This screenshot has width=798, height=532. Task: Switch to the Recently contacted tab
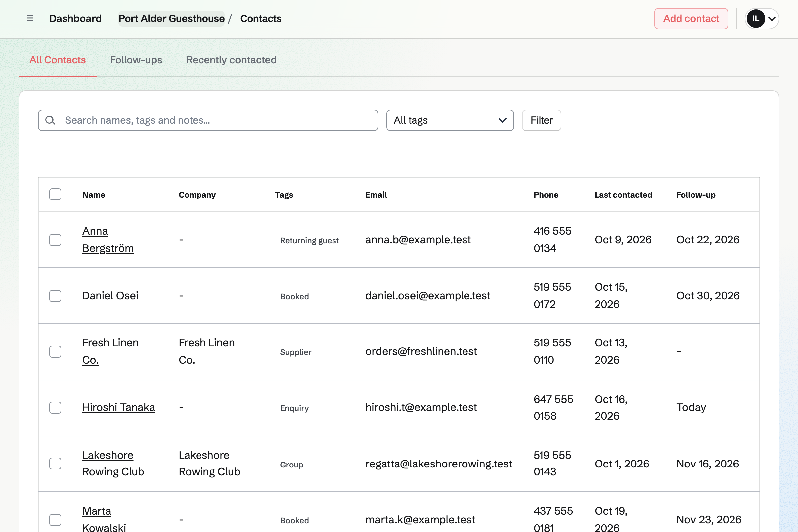point(231,60)
